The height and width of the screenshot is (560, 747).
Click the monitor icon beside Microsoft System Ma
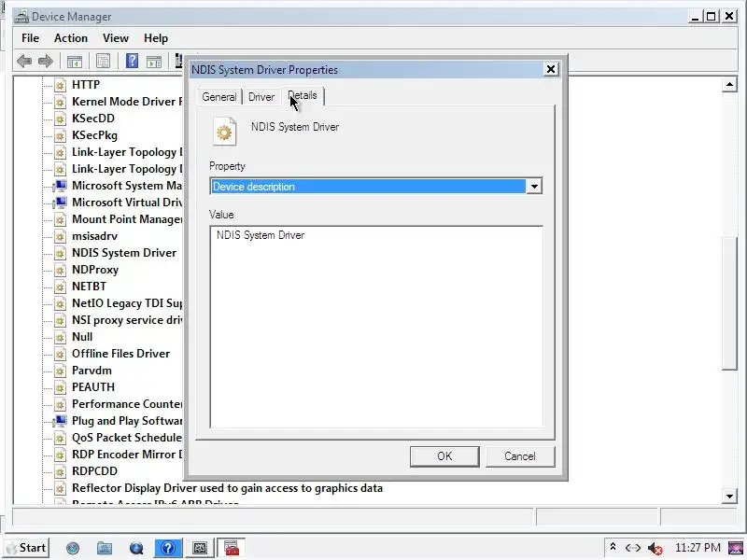tap(60, 186)
